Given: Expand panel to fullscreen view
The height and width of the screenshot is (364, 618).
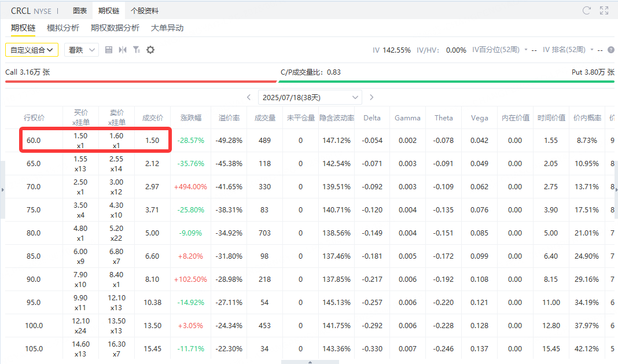Looking at the screenshot, I should [604, 10].
